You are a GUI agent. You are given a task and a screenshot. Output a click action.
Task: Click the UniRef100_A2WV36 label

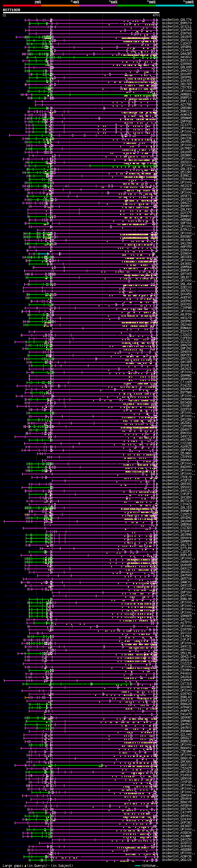177,857
